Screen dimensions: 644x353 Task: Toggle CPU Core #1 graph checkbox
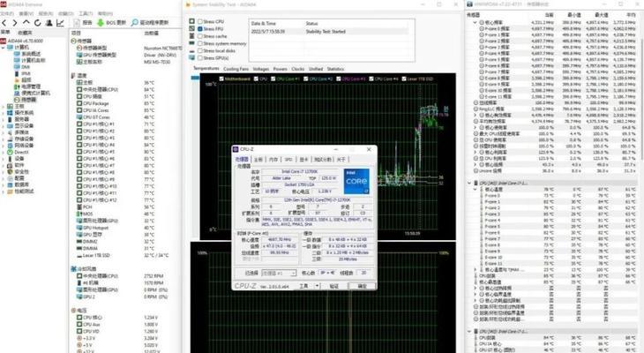coord(273,79)
